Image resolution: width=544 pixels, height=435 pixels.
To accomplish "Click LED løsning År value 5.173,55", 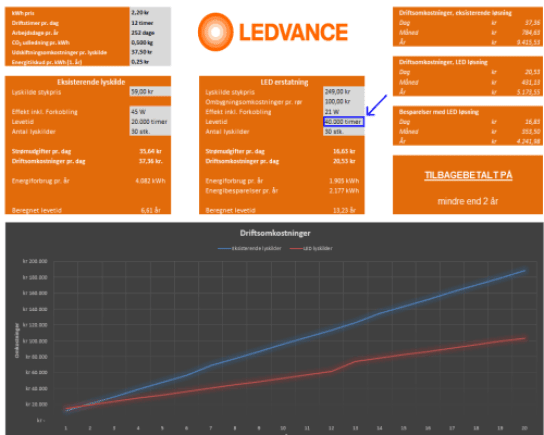I will click(528, 92).
